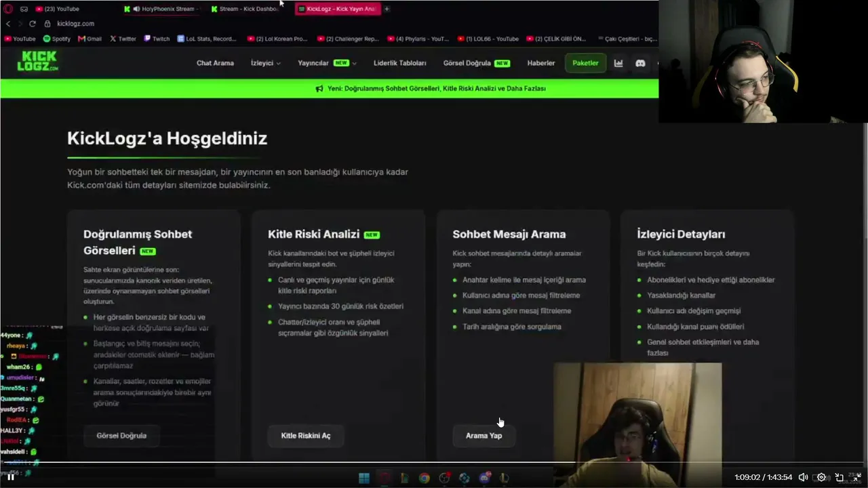The height and width of the screenshot is (488, 868).
Task: Open the LOL66 - YouTube bookmark
Action: pos(488,39)
